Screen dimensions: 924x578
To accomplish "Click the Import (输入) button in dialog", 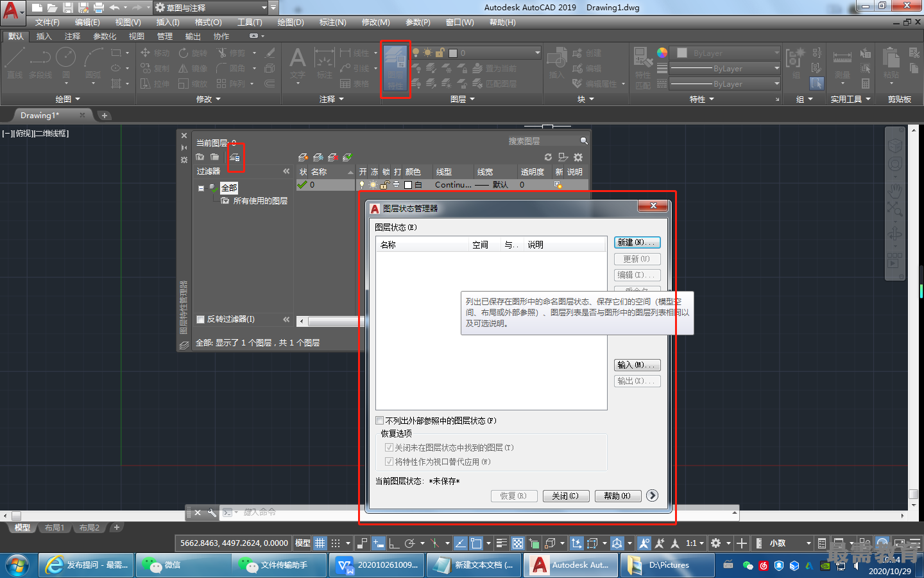I will point(637,365).
